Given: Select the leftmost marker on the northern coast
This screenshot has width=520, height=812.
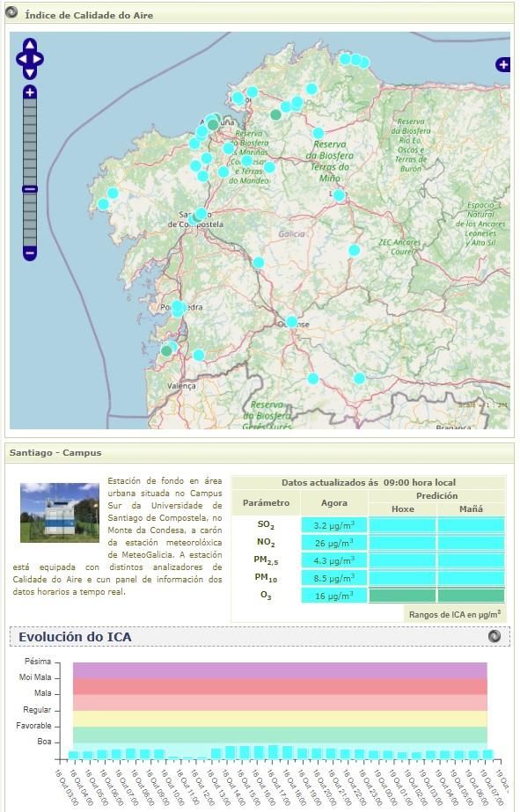Looking at the screenshot, I should 345,59.
